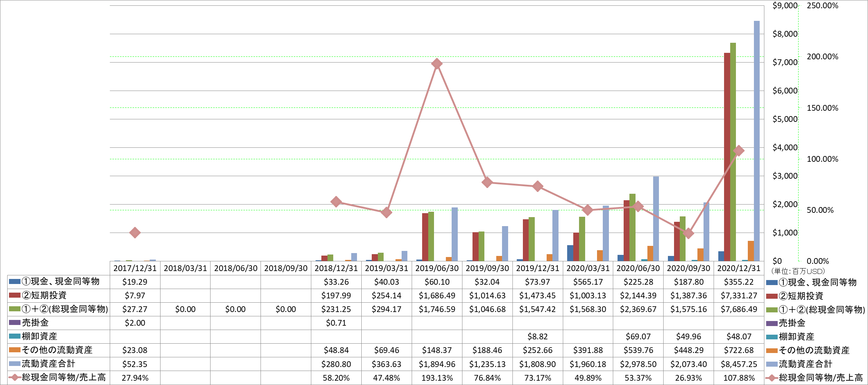Viewport: 868px width, 385px height.
Task: Click the 2020/06/30 date column header
Action: 638,268
